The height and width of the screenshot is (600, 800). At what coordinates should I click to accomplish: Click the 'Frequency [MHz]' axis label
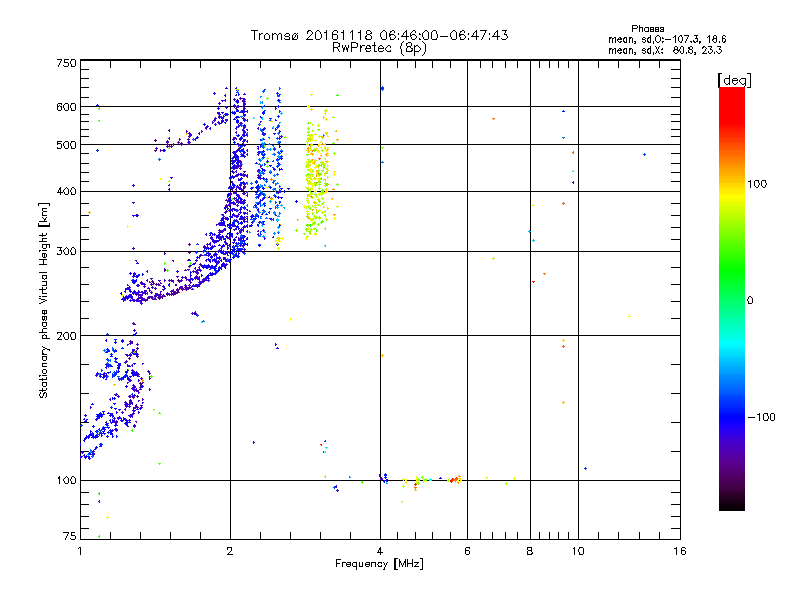379,564
